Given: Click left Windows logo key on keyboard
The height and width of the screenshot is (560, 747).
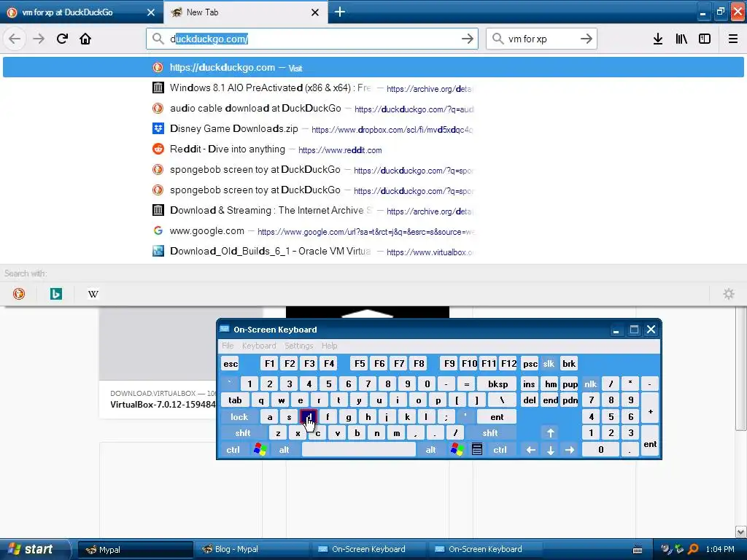Looking at the screenshot, I should click(260, 449).
